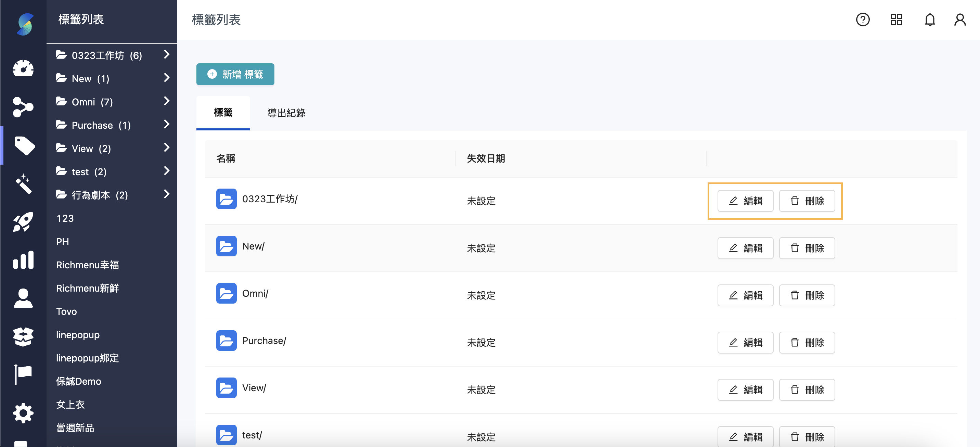Image resolution: width=980 pixels, height=447 pixels.
Task: Click the help question mark icon
Action: 863,20
